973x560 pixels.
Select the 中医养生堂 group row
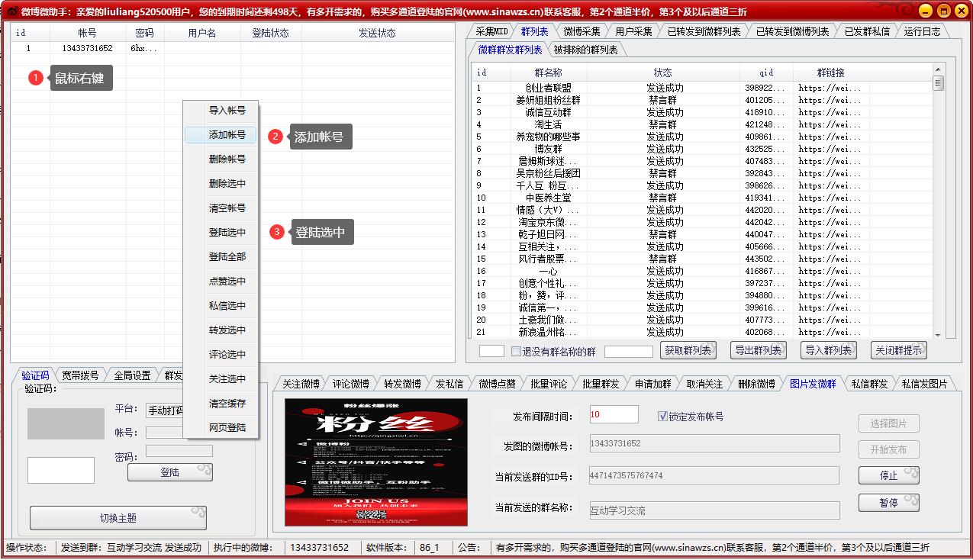click(702, 198)
